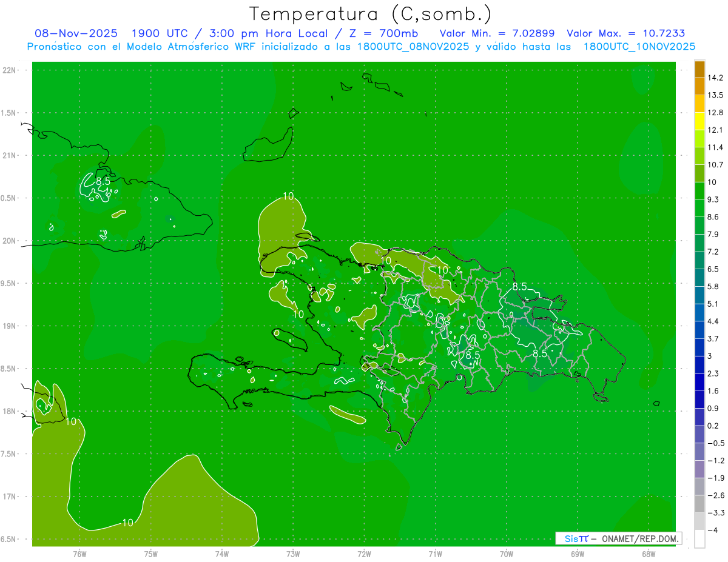
Task: Click the '19N' latitude axis label
Action: pos(10,326)
